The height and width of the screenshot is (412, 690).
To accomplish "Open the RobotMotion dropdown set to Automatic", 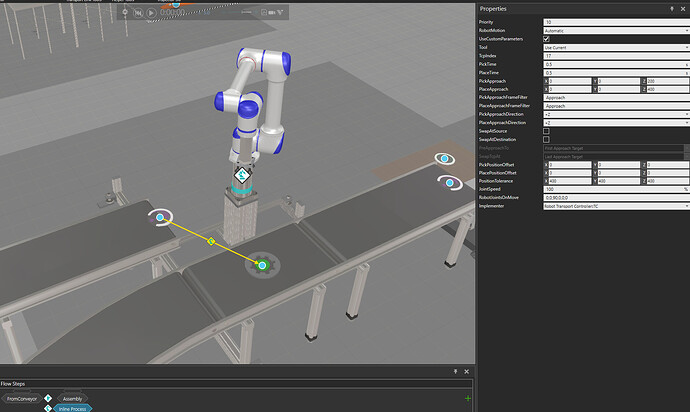I will (616, 30).
